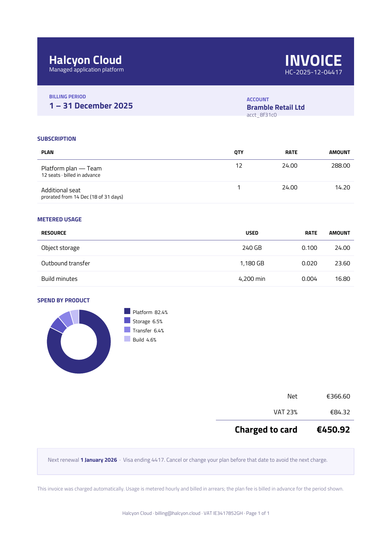
Task: Select the '1 – 31 December 2025' period
Action: (91, 106)
